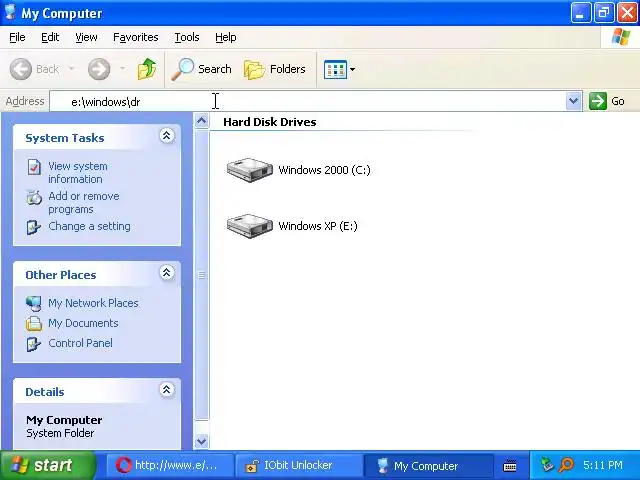This screenshot has height=480, width=640.
Task: Click inside the Address text field
Action: (x=307, y=101)
